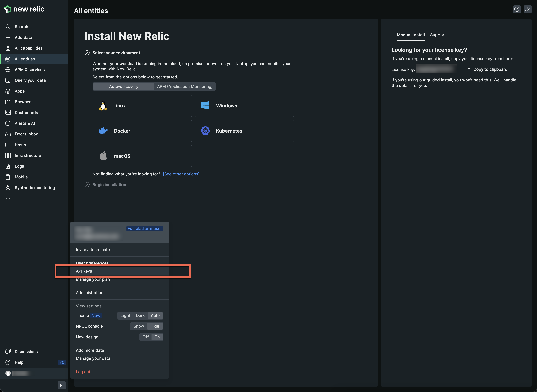This screenshot has height=392, width=537.
Task: Open Infrastructure icon in sidebar
Action: coord(8,155)
